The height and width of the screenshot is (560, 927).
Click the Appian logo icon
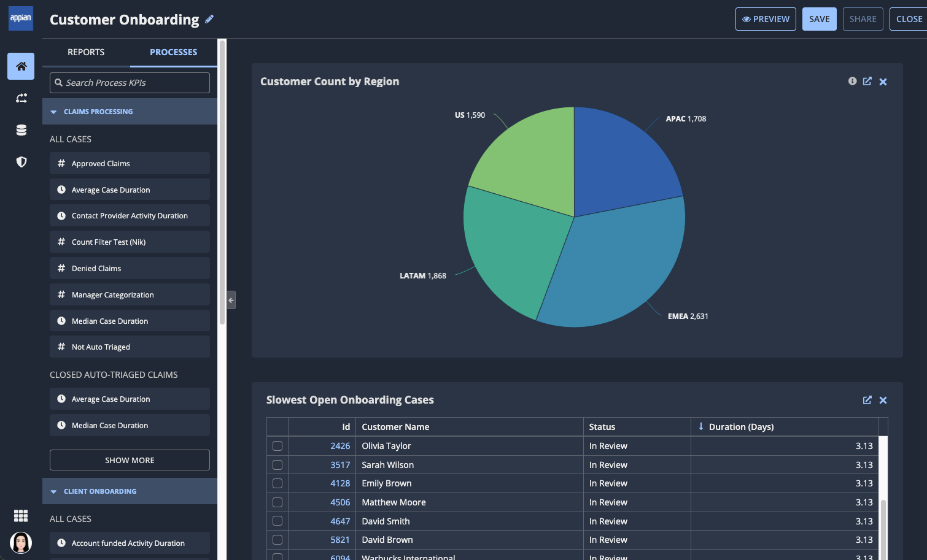pos(21,18)
